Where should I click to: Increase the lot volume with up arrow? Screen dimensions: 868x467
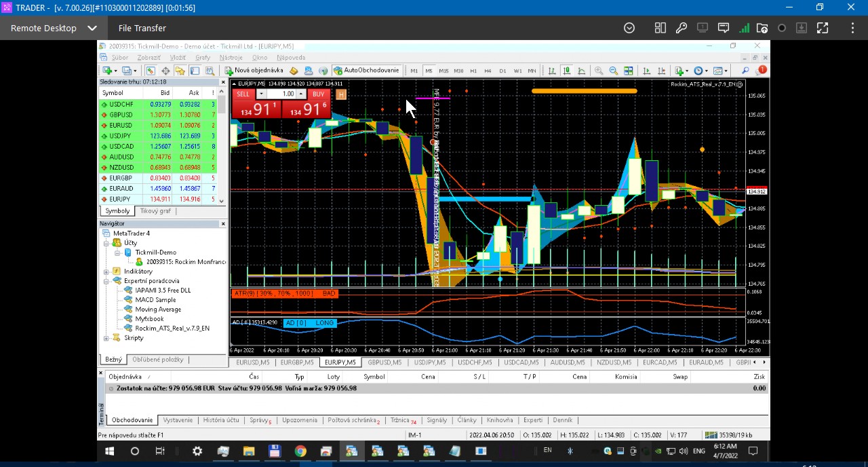click(301, 94)
